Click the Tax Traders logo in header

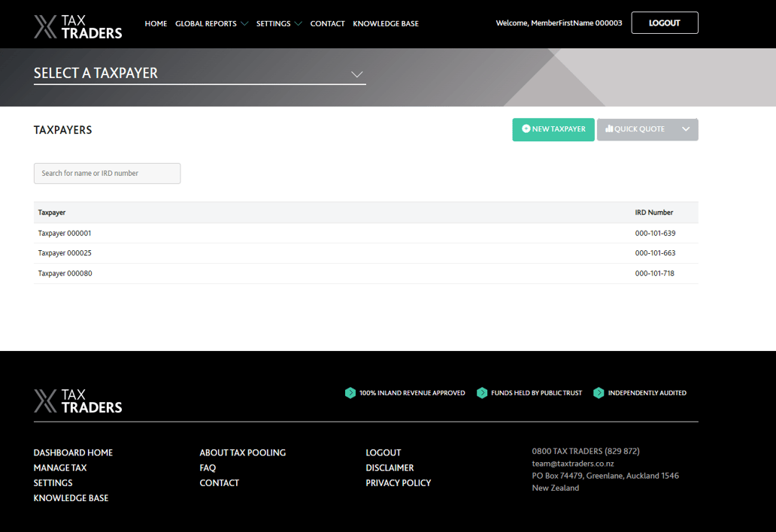[x=77, y=26]
